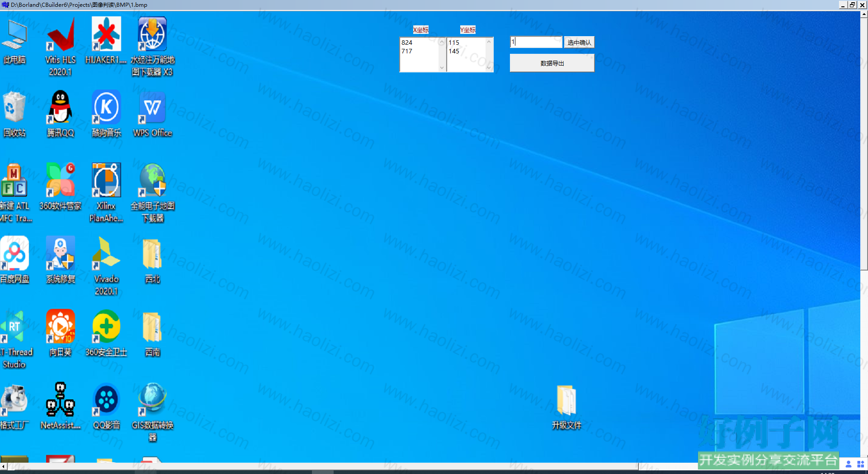Click the 腾讯QQ penguin icon
Screen dimensions: 868x474
[60, 107]
